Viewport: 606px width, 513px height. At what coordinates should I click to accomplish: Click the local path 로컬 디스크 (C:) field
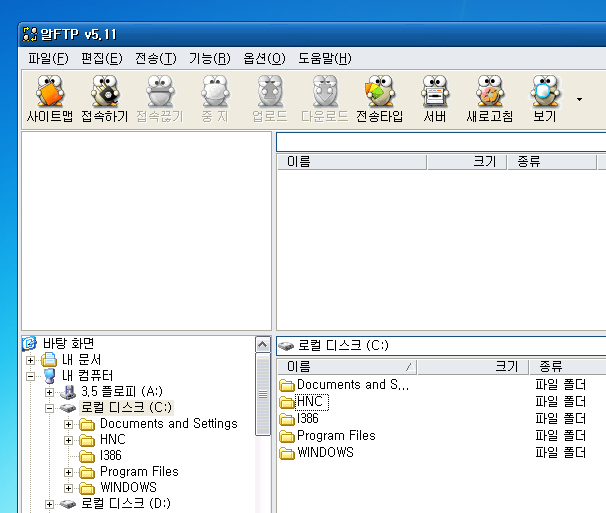pyautogui.click(x=441, y=346)
